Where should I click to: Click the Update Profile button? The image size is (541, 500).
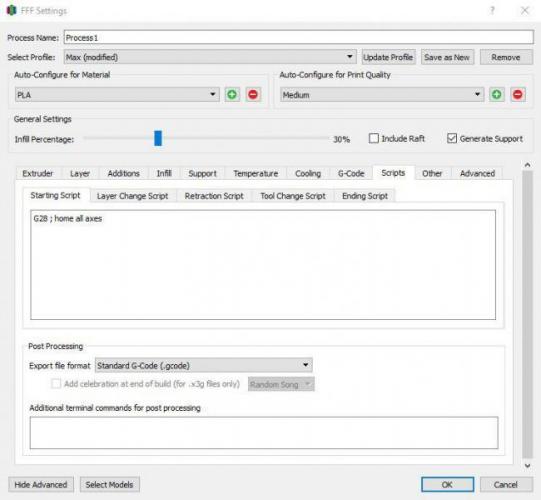click(x=388, y=57)
